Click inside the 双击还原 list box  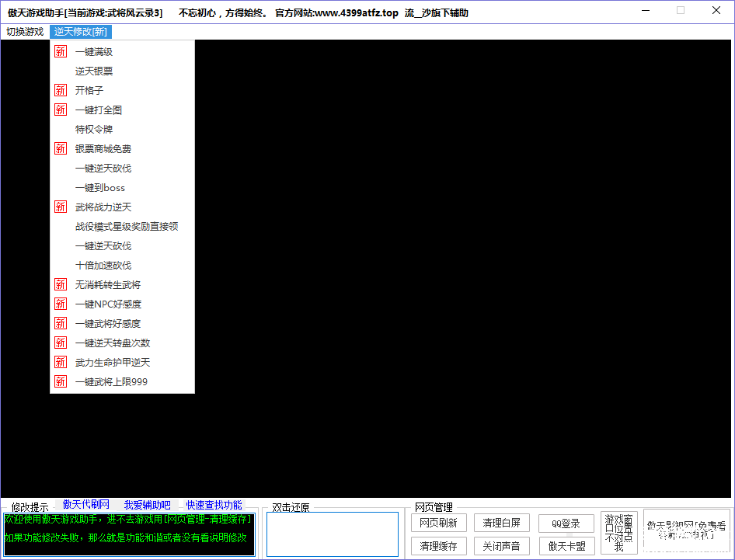[x=332, y=534]
